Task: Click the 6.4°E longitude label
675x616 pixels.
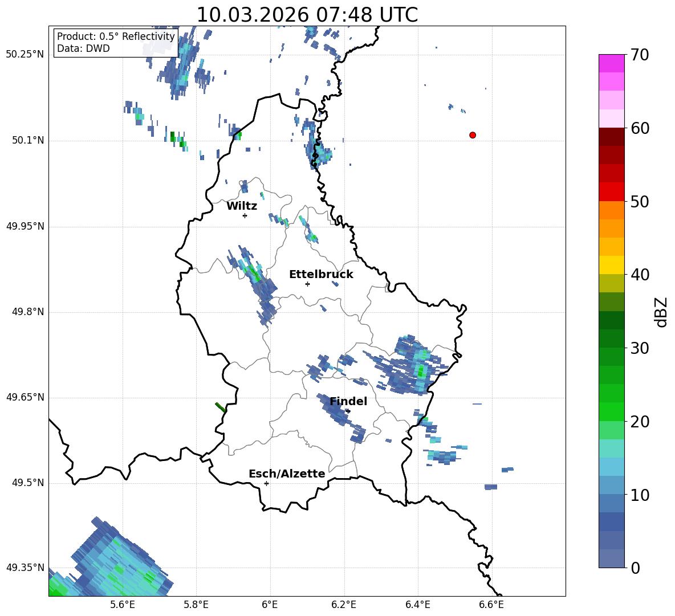Action: pos(417,605)
